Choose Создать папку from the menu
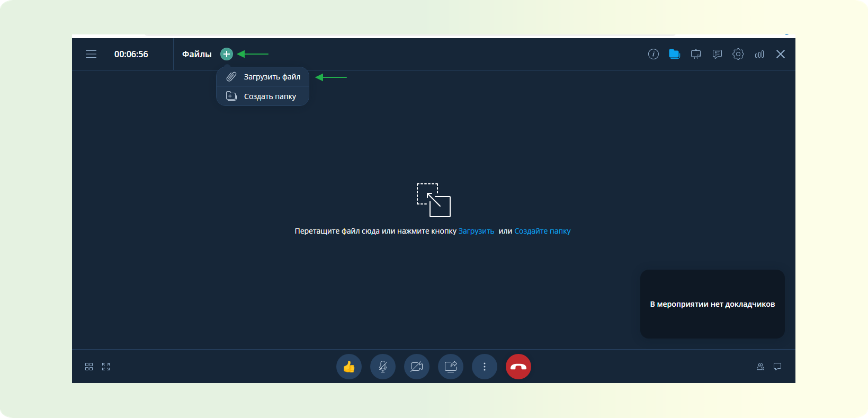The image size is (868, 418). (270, 96)
